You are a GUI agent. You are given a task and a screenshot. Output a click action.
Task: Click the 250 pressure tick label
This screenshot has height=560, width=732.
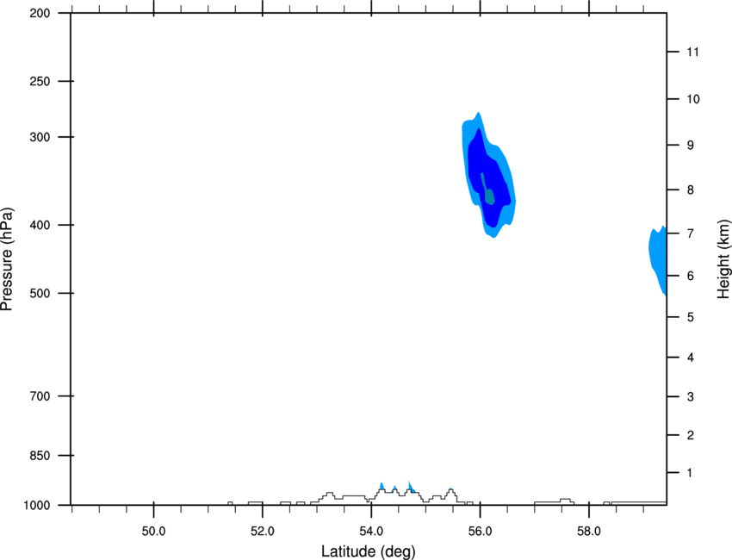(x=40, y=81)
